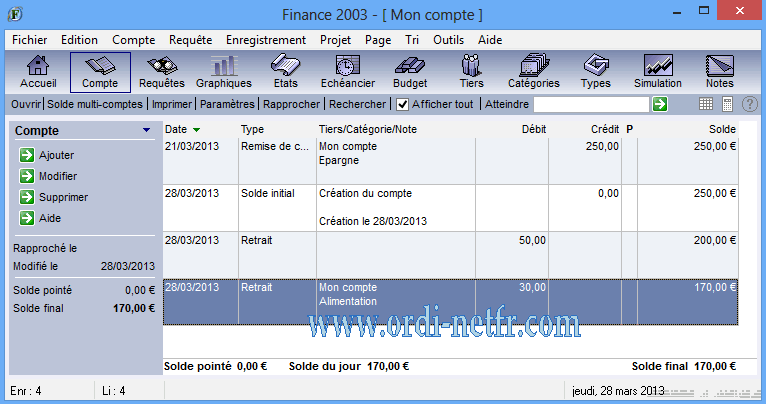Click the Supprimer link
The image size is (766, 404).
pos(64,197)
